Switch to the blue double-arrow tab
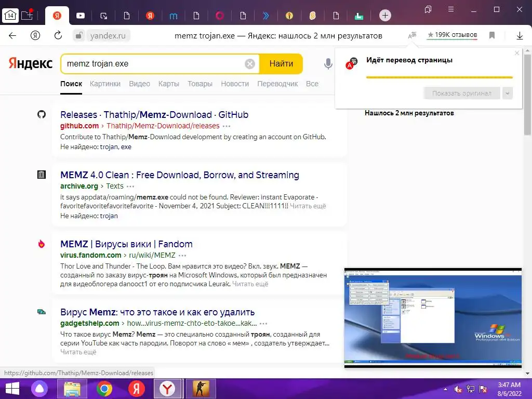532x399 pixels. pos(266,16)
